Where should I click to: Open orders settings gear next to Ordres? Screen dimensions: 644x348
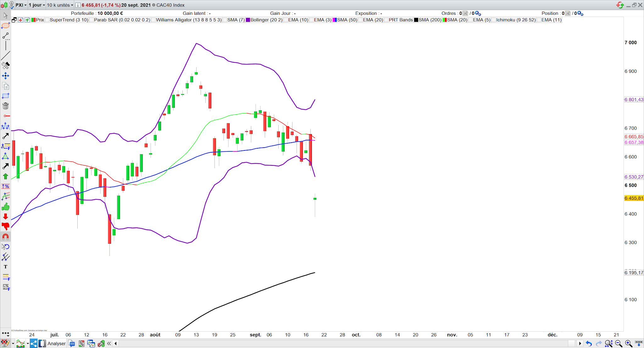[x=478, y=13]
